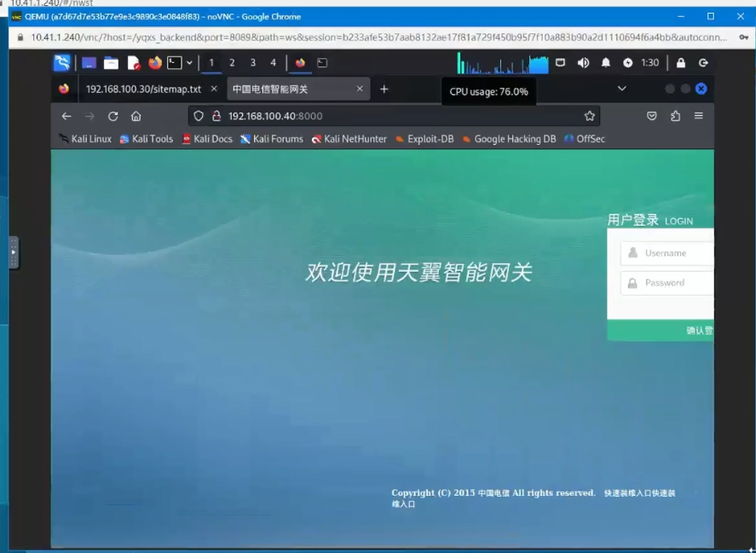This screenshot has width=756, height=553.
Task: Select the 中国电信智能网关 tab
Action: [x=298, y=89]
